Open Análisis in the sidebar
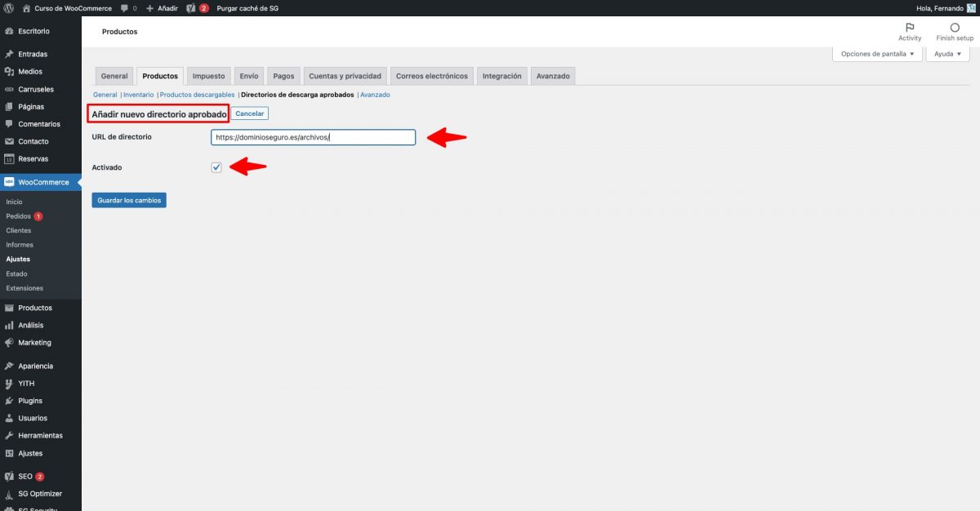980x511 pixels. [x=31, y=325]
